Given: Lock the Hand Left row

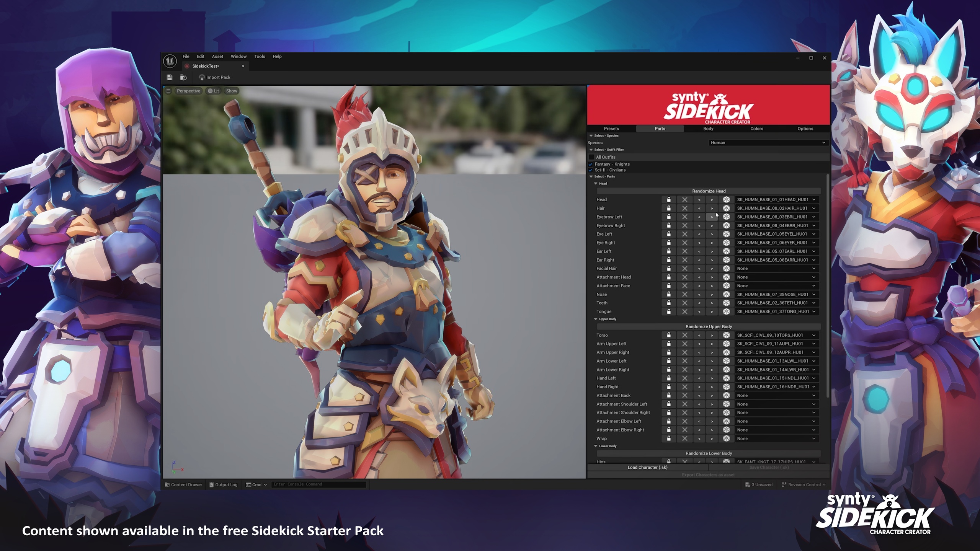Looking at the screenshot, I should pyautogui.click(x=668, y=378).
